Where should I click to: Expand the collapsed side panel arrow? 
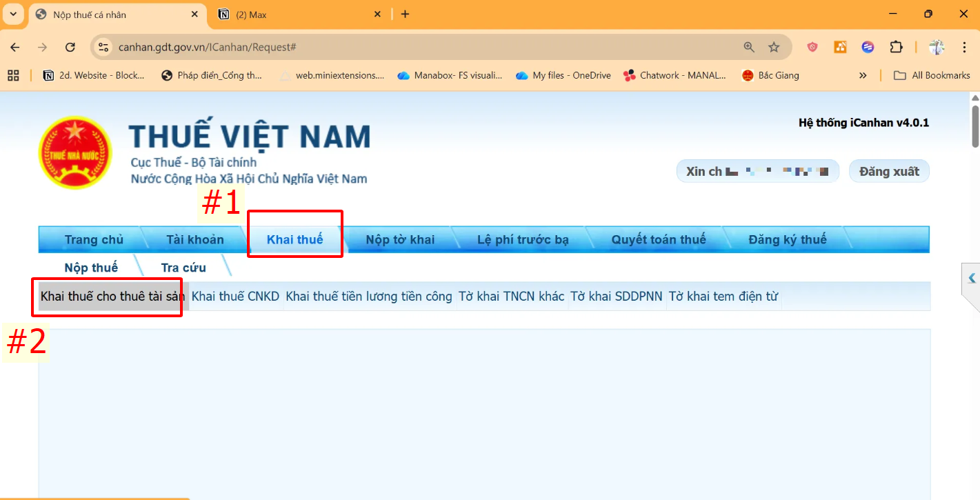pyautogui.click(x=972, y=279)
